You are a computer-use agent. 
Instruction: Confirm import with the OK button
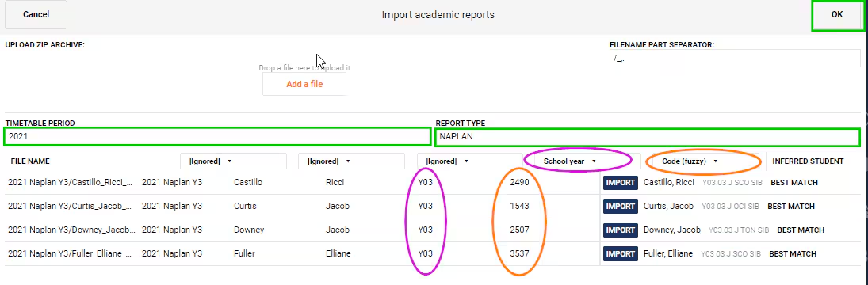coord(837,15)
